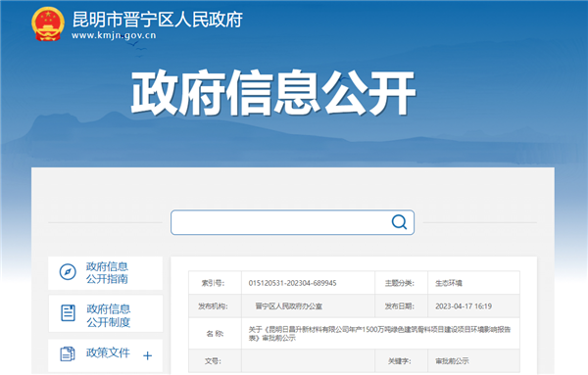Click the 审批前公示 keyword value
The height and width of the screenshot is (375, 588).
point(452,361)
